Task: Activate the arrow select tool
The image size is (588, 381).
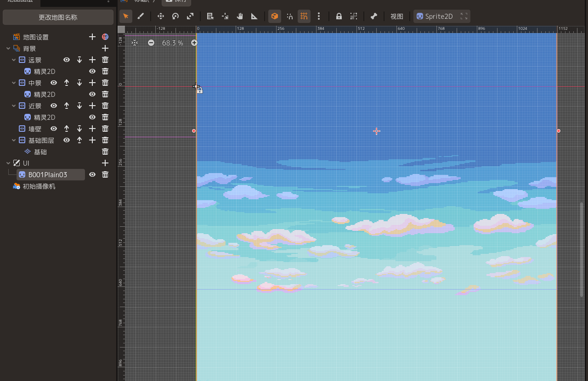Action: click(x=126, y=17)
